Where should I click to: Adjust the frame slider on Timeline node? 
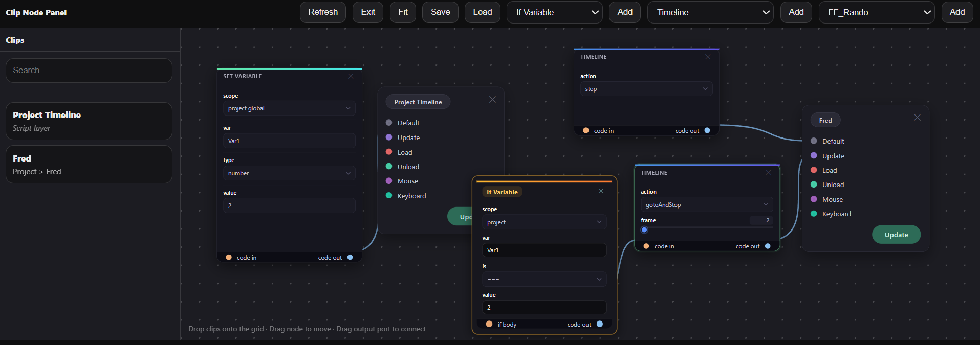pos(644,230)
